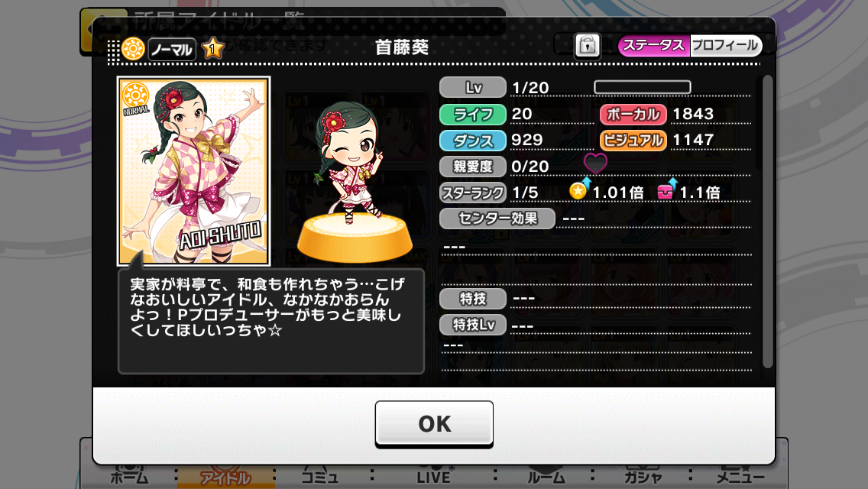Open the Aoi Shuto card illustration
868x489 pixels.
(x=194, y=170)
